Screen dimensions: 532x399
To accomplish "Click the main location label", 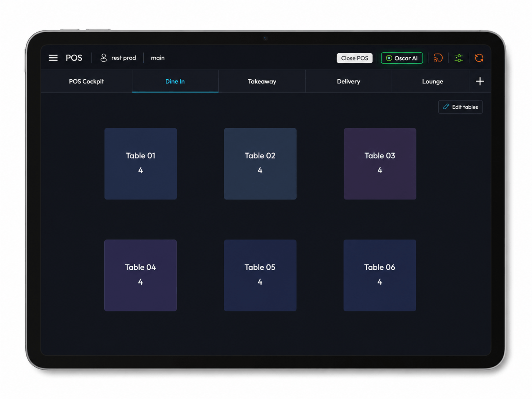I will [x=158, y=58].
